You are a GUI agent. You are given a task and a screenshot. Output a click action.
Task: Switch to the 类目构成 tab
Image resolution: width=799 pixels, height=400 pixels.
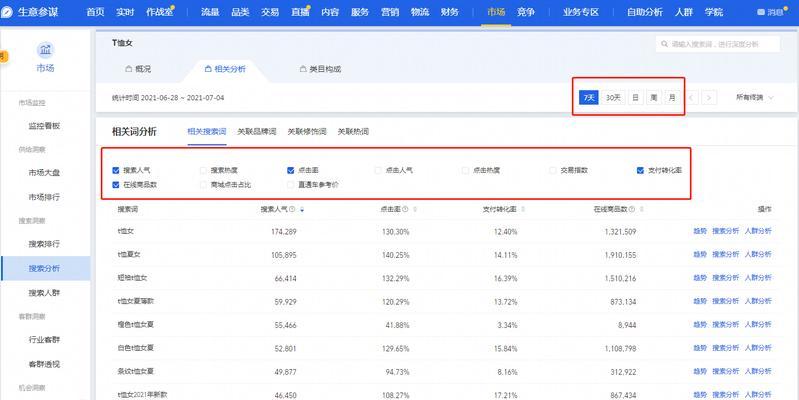[x=320, y=69]
